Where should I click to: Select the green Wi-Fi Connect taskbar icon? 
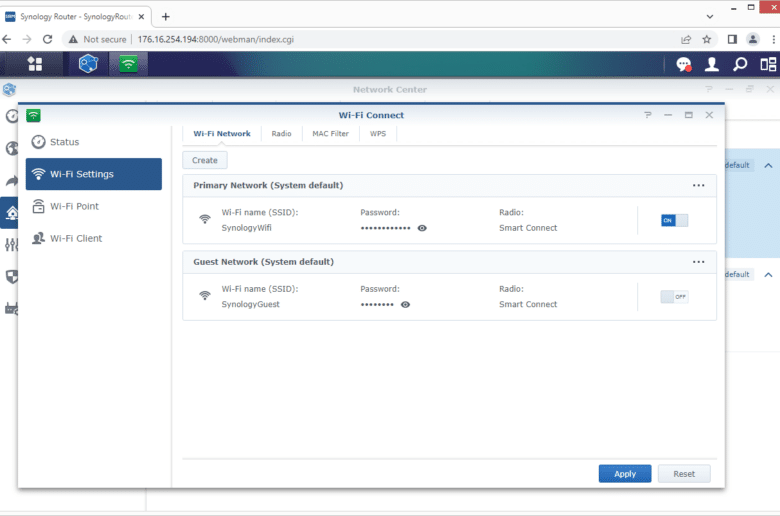click(x=128, y=64)
